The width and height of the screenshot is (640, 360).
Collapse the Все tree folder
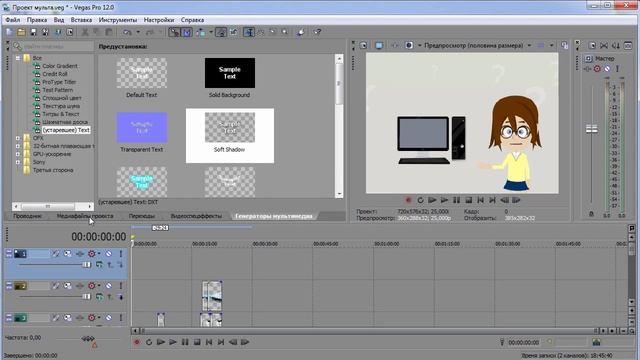(18, 58)
